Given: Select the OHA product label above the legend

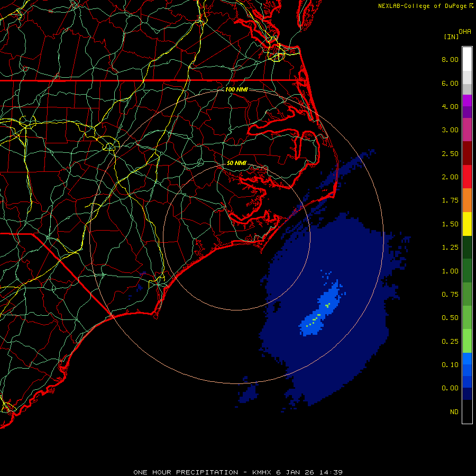Looking at the screenshot, I should [465, 32].
